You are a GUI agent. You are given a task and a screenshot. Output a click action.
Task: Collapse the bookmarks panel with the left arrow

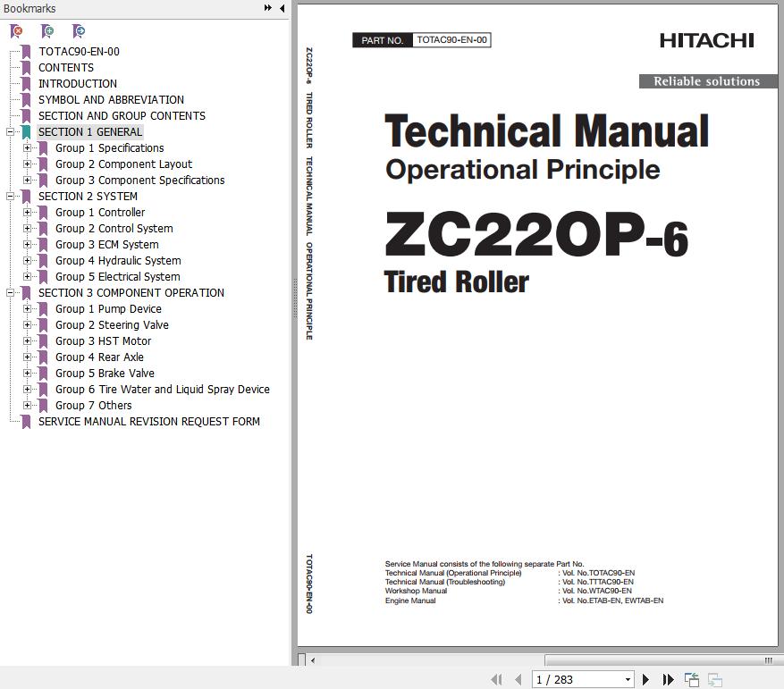(282, 8)
